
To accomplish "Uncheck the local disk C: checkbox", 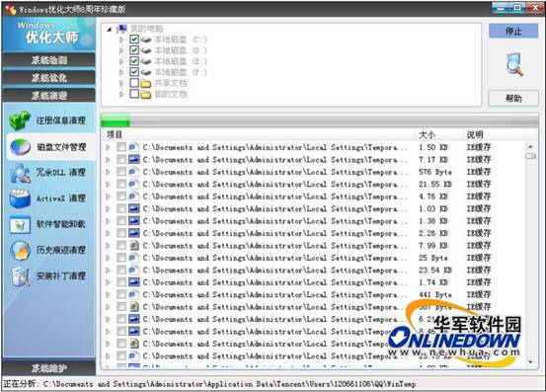I will [x=134, y=39].
